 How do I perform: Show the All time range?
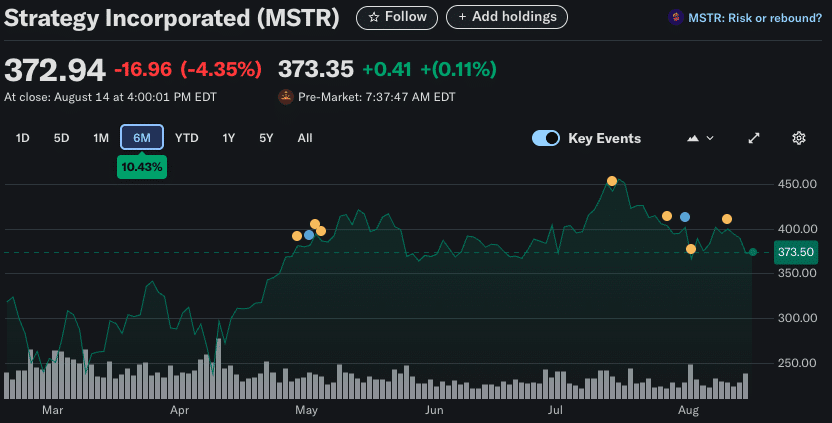point(305,138)
